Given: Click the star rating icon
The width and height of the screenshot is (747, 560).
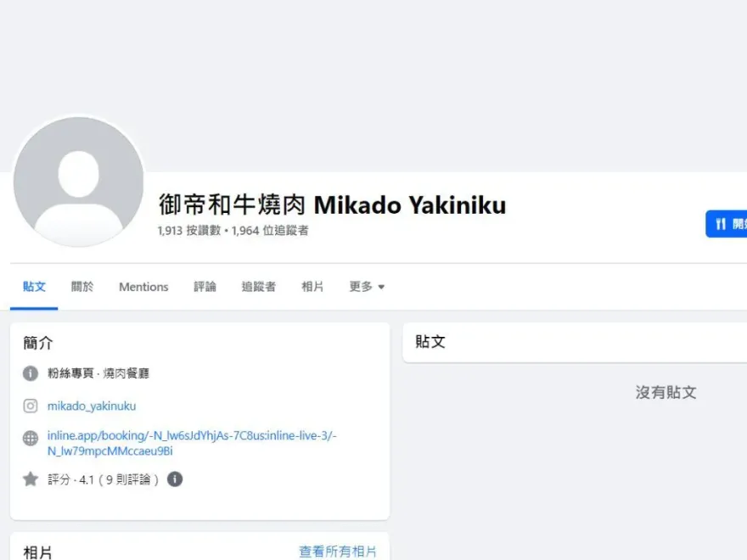Looking at the screenshot, I should pyautogui.click(x=31, y=479).
